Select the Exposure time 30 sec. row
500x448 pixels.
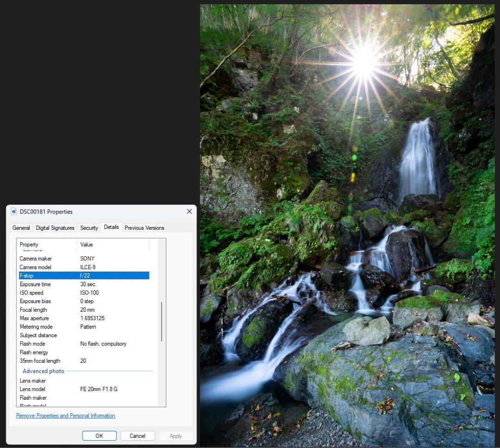click(83, 284)
